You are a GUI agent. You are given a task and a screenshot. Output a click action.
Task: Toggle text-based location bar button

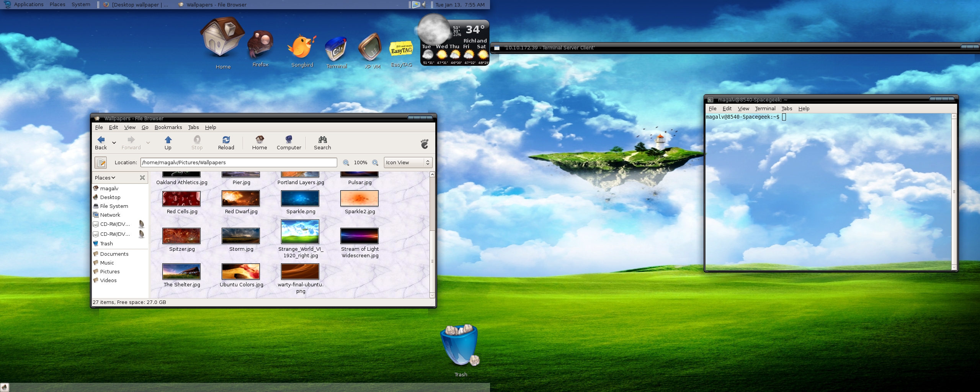tap(101, 163)
